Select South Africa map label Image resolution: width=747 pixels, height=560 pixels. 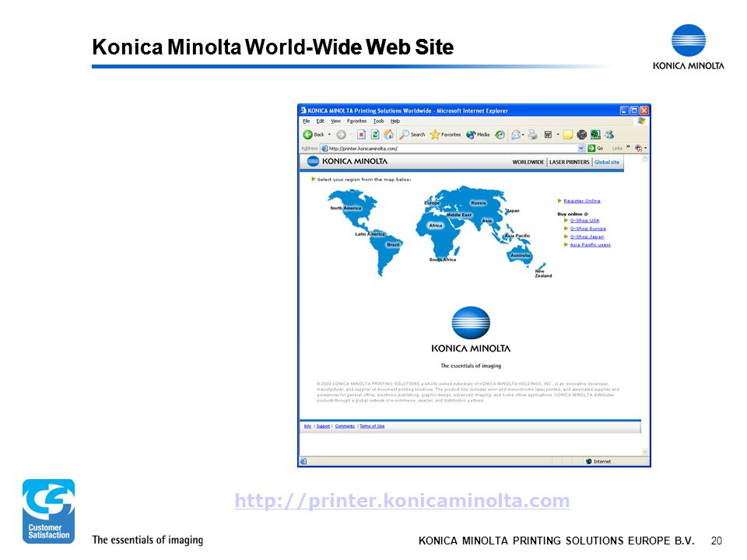[x=443, y=260]
